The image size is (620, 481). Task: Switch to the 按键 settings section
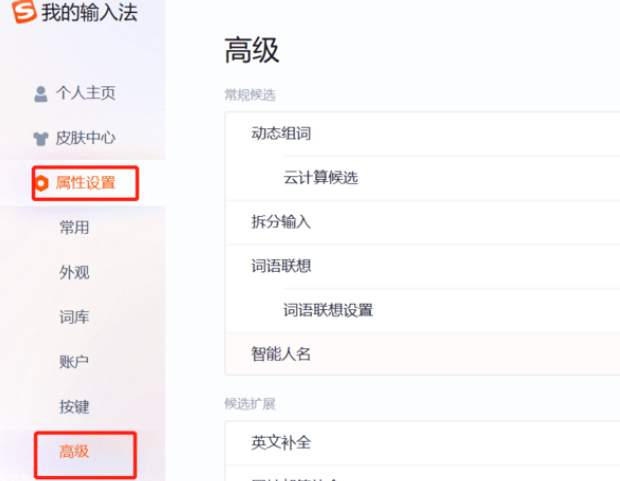[x=74, y=406]
